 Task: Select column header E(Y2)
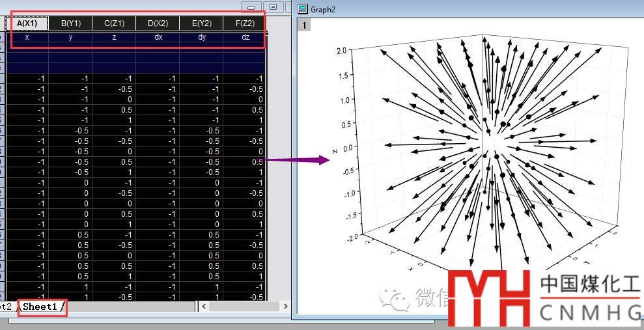201,23
